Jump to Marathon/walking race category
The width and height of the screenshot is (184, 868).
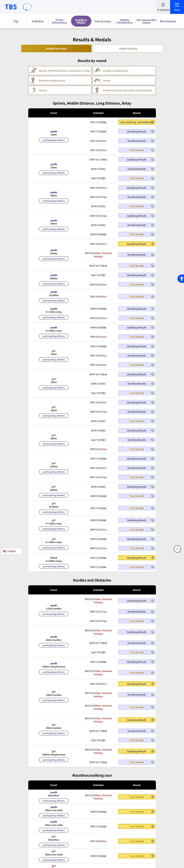coord(60,81)
